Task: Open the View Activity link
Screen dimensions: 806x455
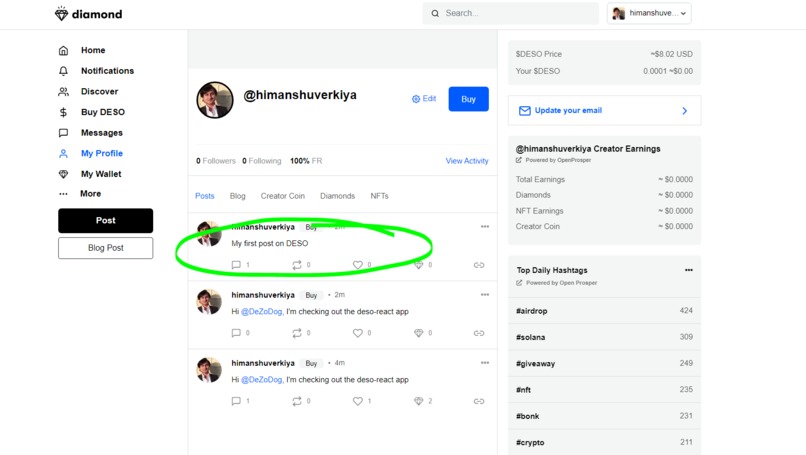Action: (467, 161)
